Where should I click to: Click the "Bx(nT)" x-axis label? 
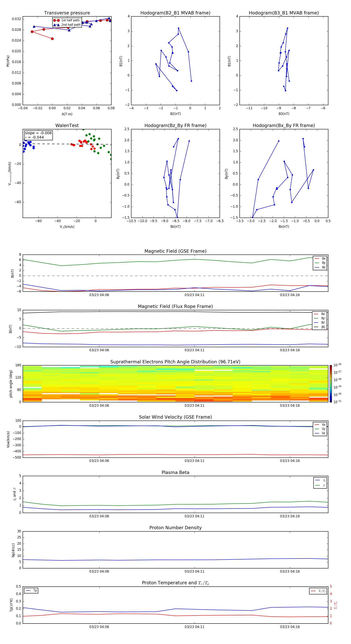tap(284, 227)
